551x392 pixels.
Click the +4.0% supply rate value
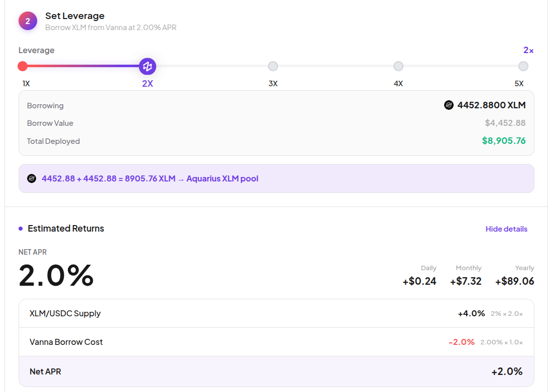tap(471, 313)
